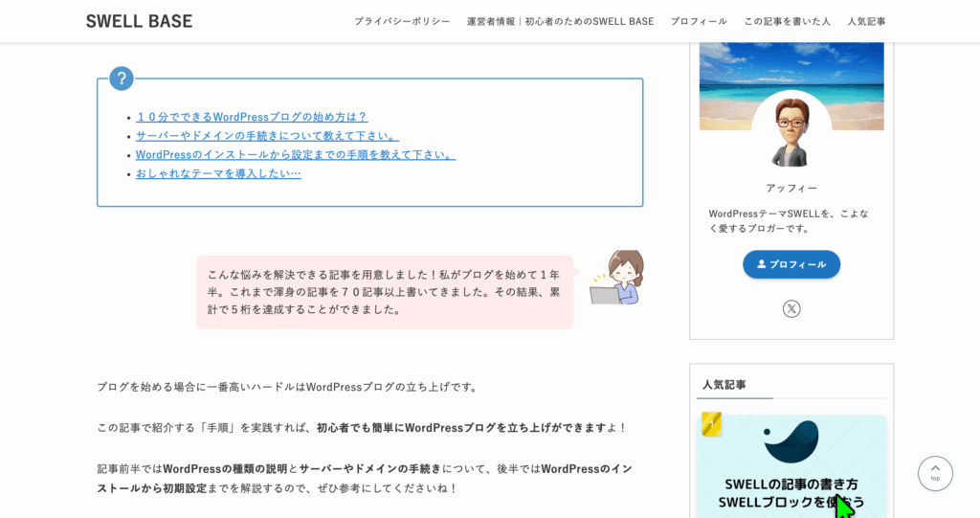Viewport: 980px width, 518px height.
Task: Click the SWELL BASE site logo
Action: click(139, 21)
